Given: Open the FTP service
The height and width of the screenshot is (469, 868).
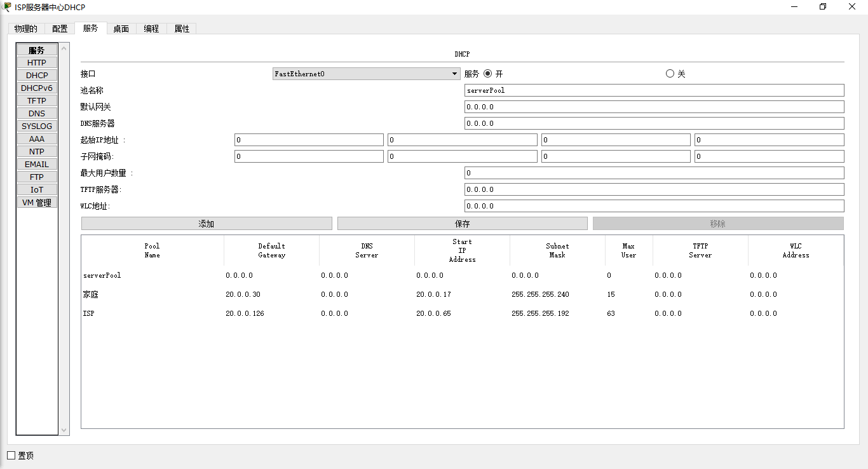Looking at the screenshot, I should [37, 177].
